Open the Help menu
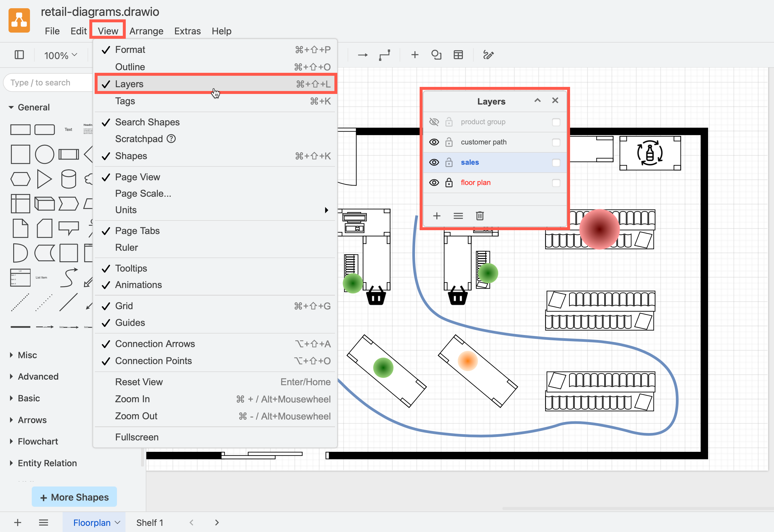Image resolution: width=774 pixels, height=532 pixels. [x=222, y=31]
